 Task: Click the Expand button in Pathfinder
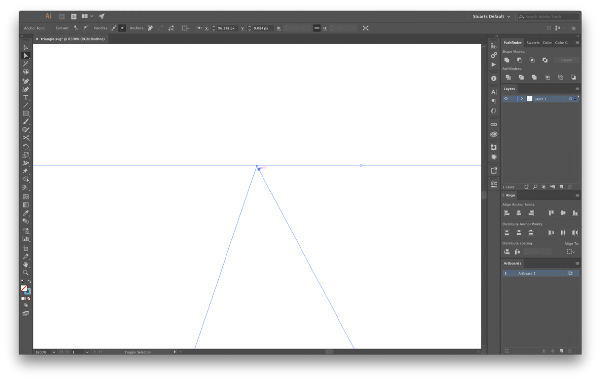(566, 60)
